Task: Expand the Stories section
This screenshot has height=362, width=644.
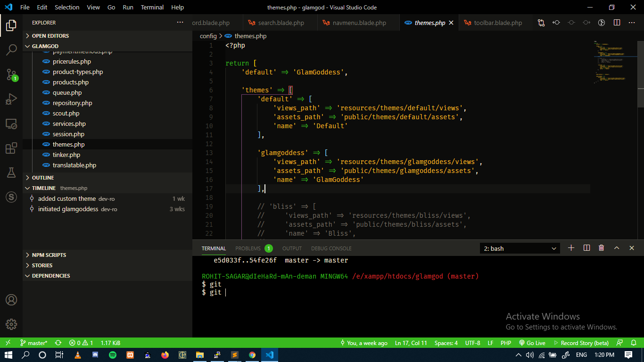Action: click(107, 265)
